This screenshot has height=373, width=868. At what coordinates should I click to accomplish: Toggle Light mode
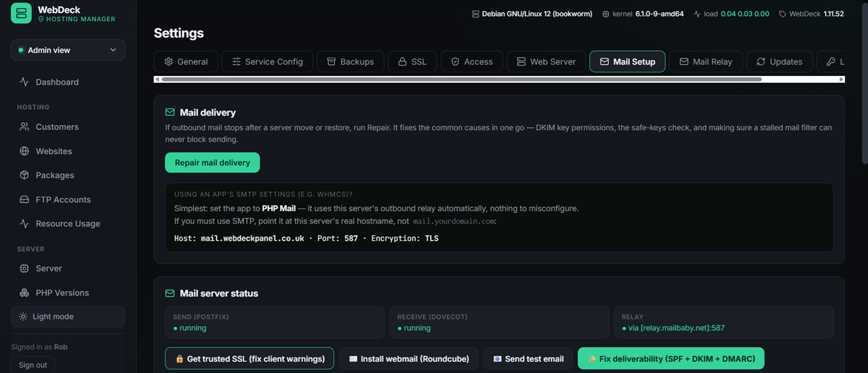pos(68,317)
